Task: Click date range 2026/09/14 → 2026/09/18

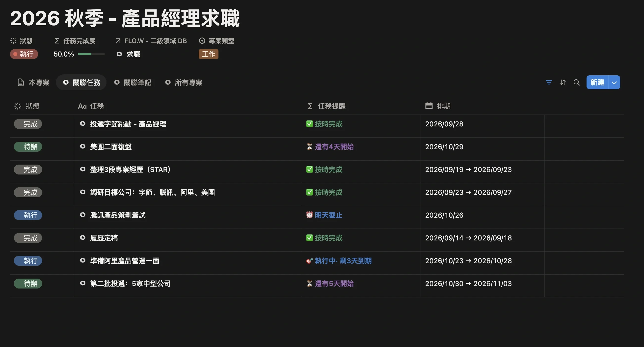Action: pyautogui.click(x=468, y=238)
